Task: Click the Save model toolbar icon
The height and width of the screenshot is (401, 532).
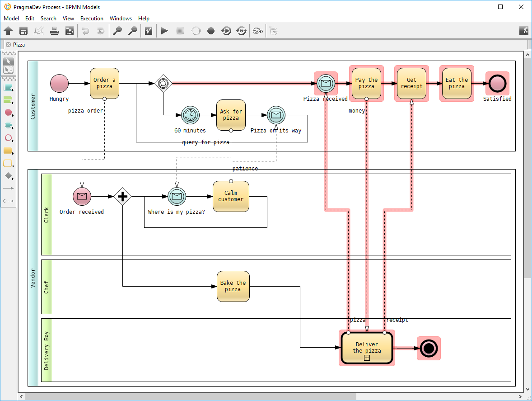Action: pyautogui.click(x=23, y=31)
